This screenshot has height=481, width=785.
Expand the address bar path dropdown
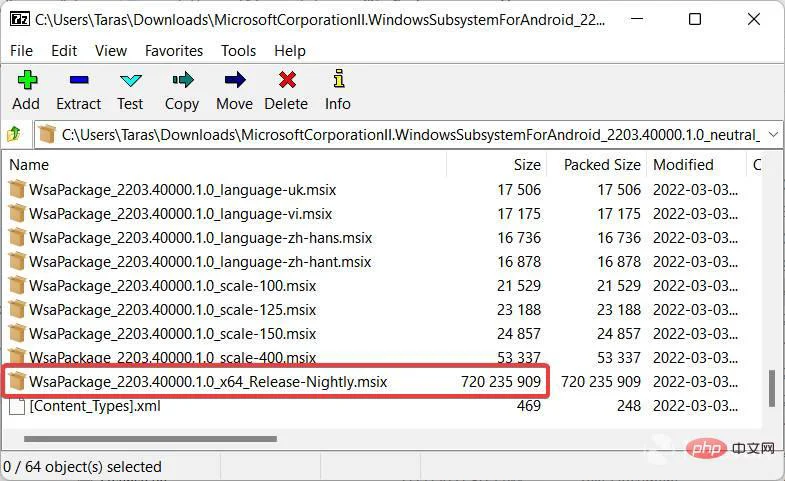(x=773, y=135)
